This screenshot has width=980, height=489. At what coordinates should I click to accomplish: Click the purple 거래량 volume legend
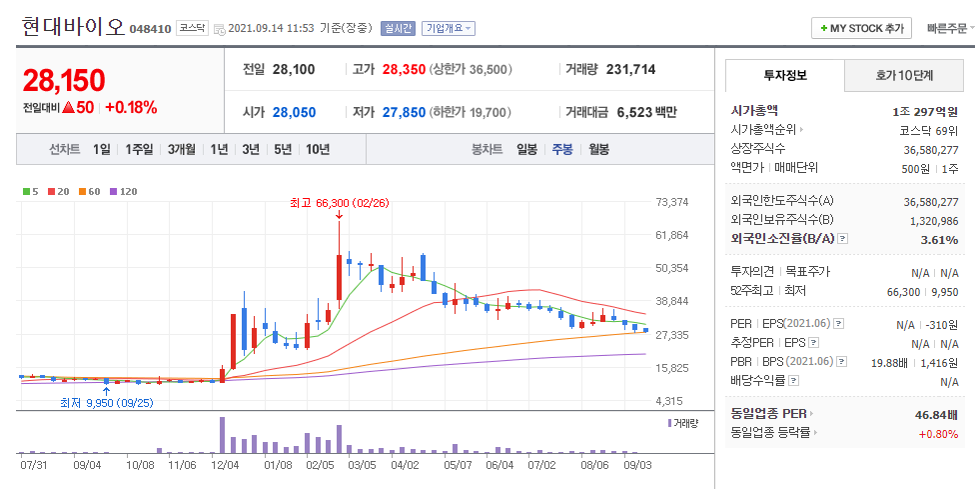pos(682,423)
